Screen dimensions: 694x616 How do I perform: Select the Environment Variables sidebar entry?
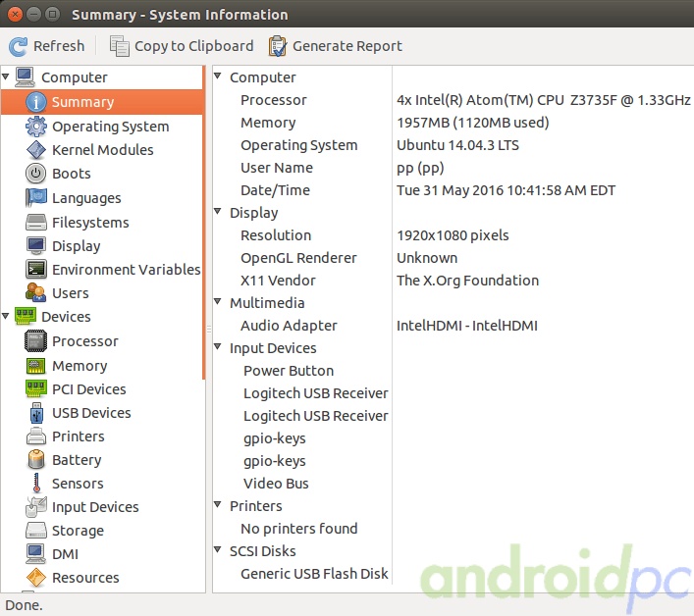tap(127, 270)
